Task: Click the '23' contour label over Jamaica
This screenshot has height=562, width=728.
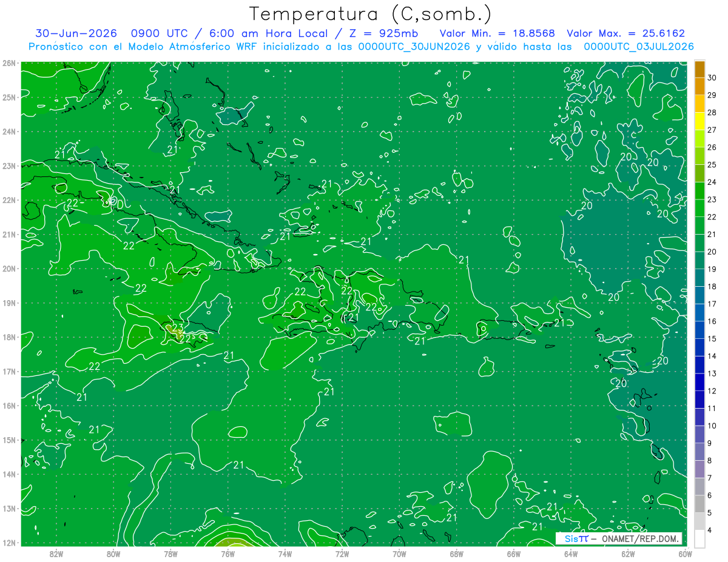Action: point(177,328)
